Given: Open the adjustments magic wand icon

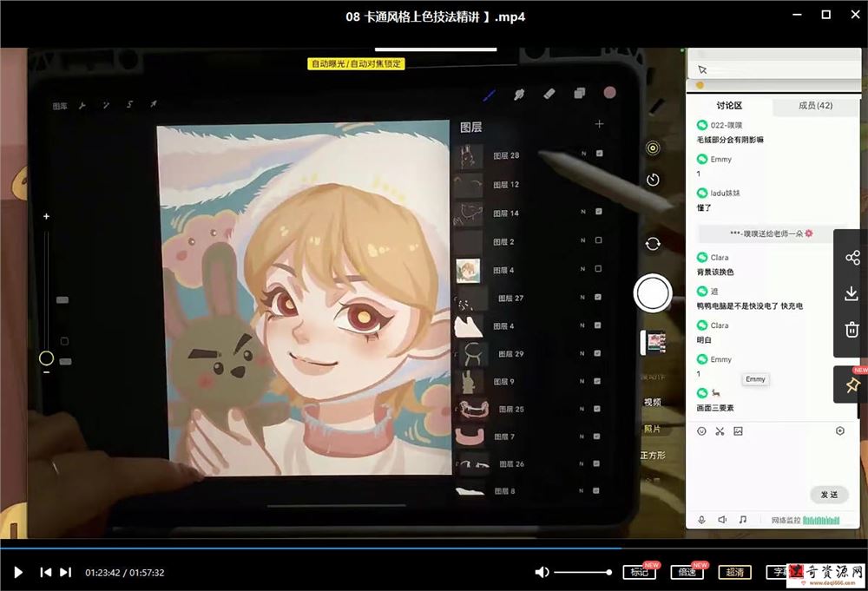Looking at the screenshot, I should pos(106,105).
